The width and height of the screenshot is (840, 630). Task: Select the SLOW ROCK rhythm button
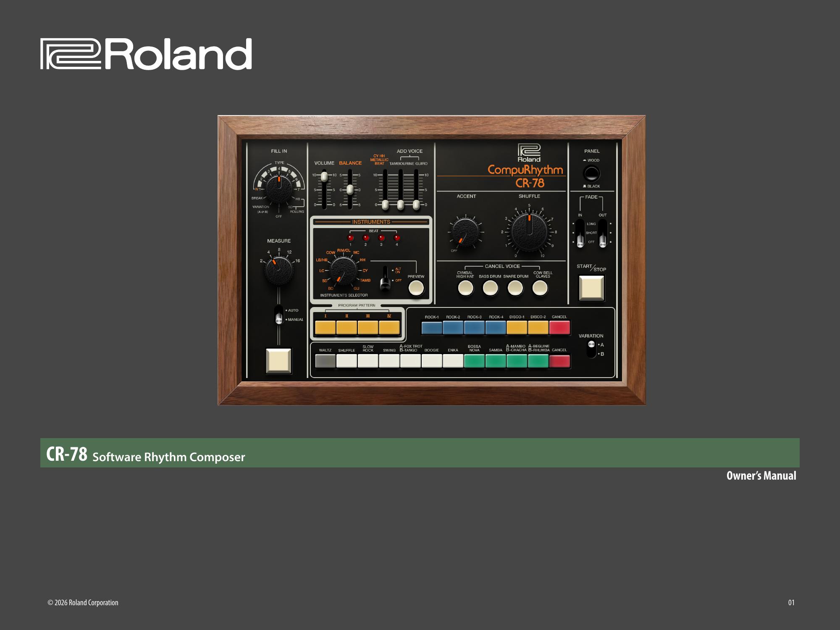368,361
